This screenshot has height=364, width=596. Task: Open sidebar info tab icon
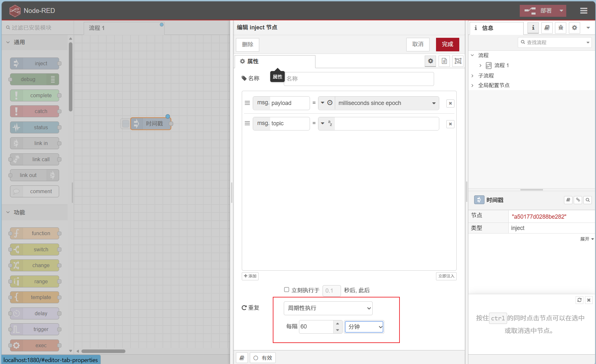point(533,28)
